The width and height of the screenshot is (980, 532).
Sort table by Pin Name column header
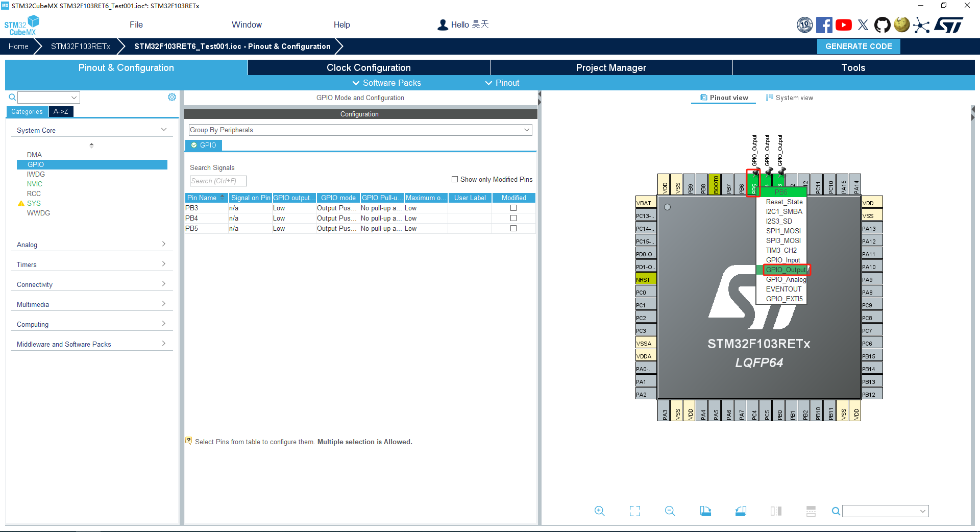(206, 198)
